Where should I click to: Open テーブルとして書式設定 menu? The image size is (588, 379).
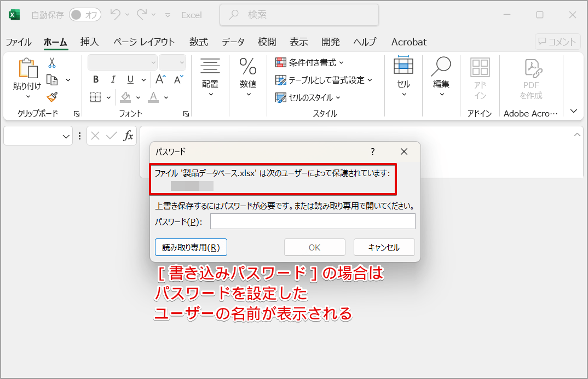point(324,80)
